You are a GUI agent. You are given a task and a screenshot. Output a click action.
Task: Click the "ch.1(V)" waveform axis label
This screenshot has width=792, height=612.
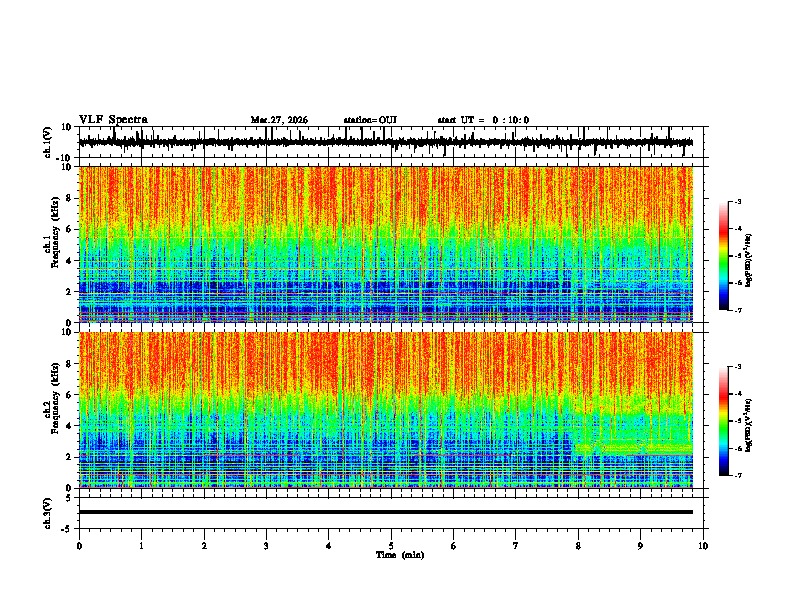coord(48,142)
